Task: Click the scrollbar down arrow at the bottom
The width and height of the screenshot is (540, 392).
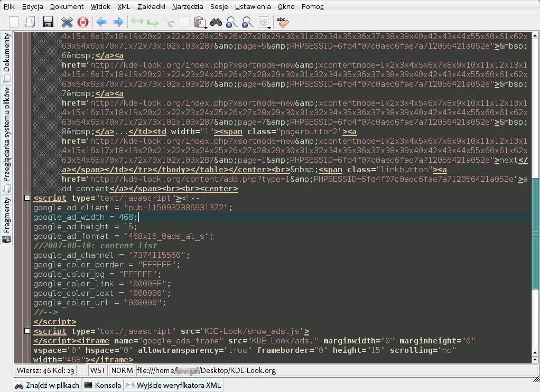Action: [x=535, y=360]
